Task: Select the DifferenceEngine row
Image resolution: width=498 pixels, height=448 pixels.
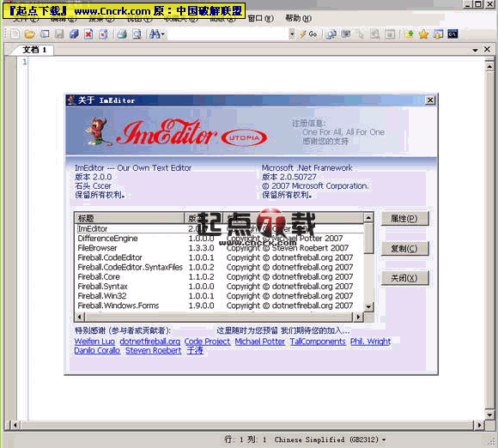Action: [x=220, y=239]
